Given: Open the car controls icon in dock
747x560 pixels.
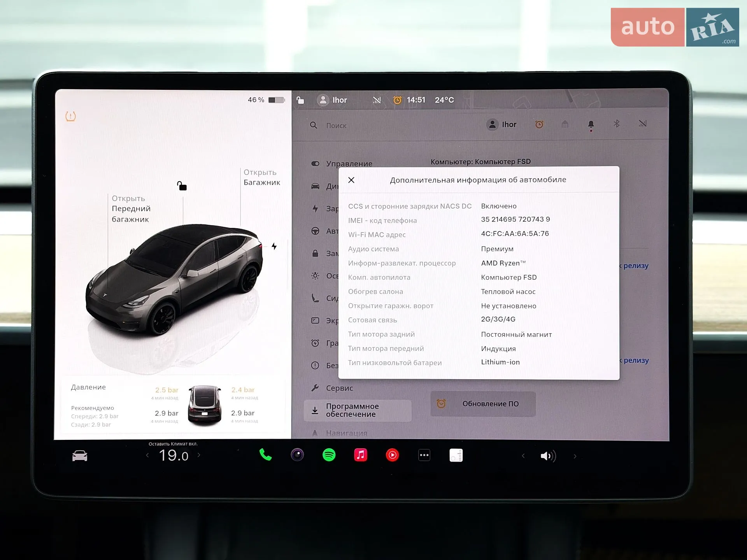Looking at the screenshot, I should 80,455.
